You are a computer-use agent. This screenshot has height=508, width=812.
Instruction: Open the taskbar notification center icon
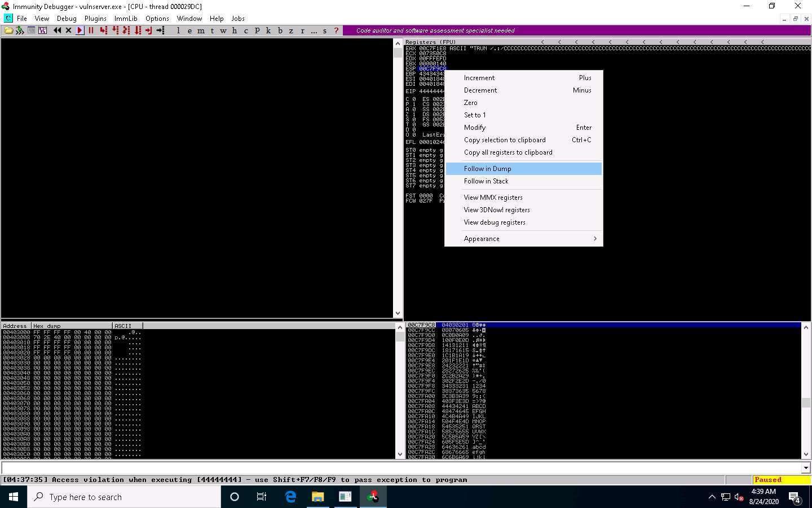(795, 498)
